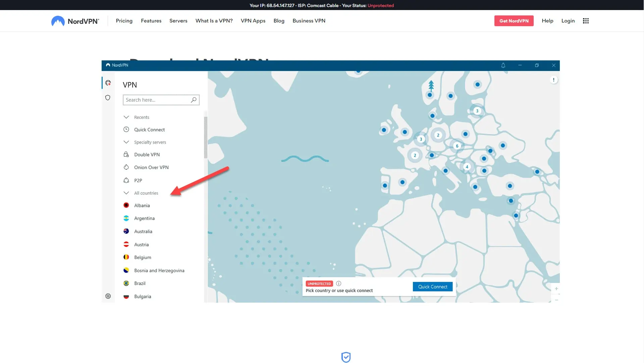Image resolution: width=644 pixels, height=363 pixels.
Task: Open the Blog menu item
Action: (279, 21)
